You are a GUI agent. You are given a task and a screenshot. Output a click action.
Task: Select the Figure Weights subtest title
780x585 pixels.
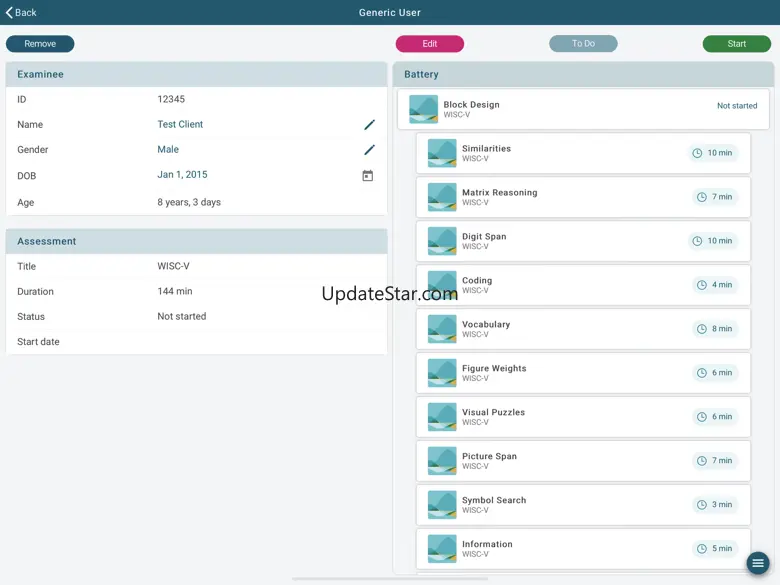click(494, 368)
